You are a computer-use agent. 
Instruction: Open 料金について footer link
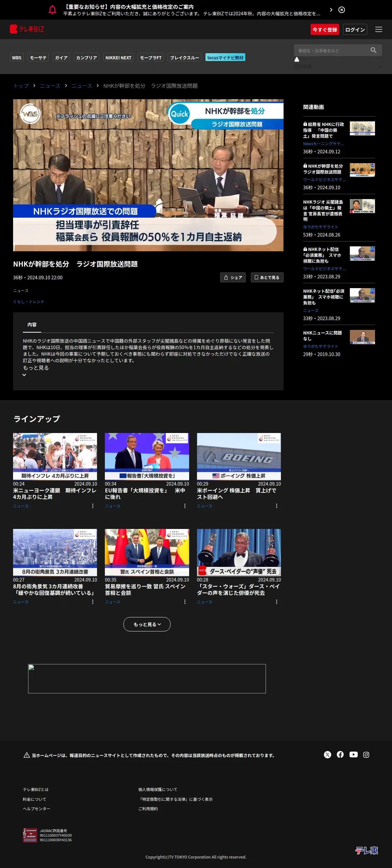tap(34, 799)
